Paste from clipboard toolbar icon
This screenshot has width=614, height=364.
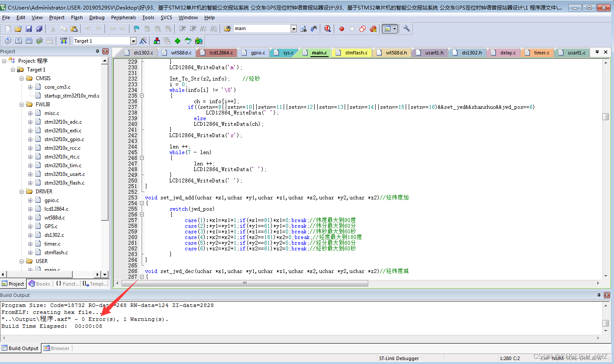74,29
